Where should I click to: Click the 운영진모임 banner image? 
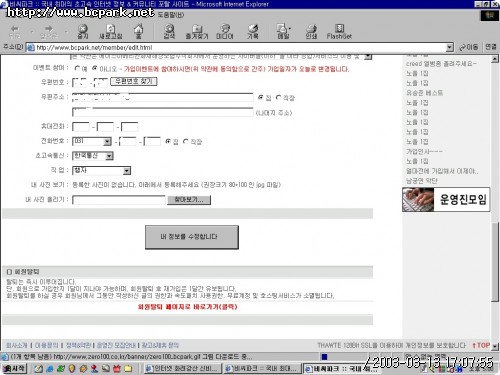[446, 200]
